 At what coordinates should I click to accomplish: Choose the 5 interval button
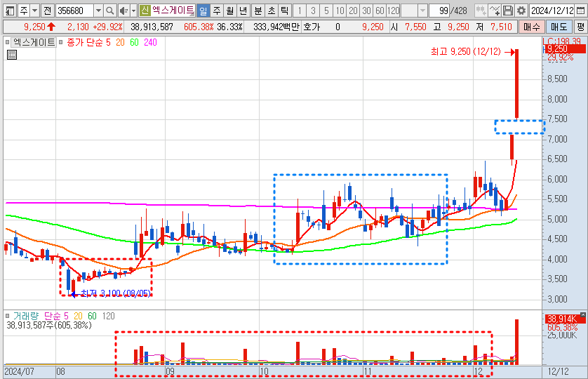326,11
